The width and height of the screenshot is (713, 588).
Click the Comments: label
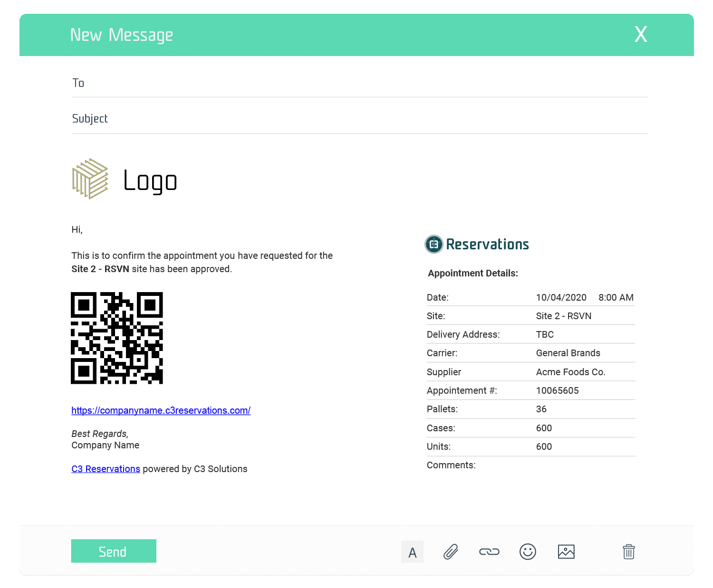(451, 465)
